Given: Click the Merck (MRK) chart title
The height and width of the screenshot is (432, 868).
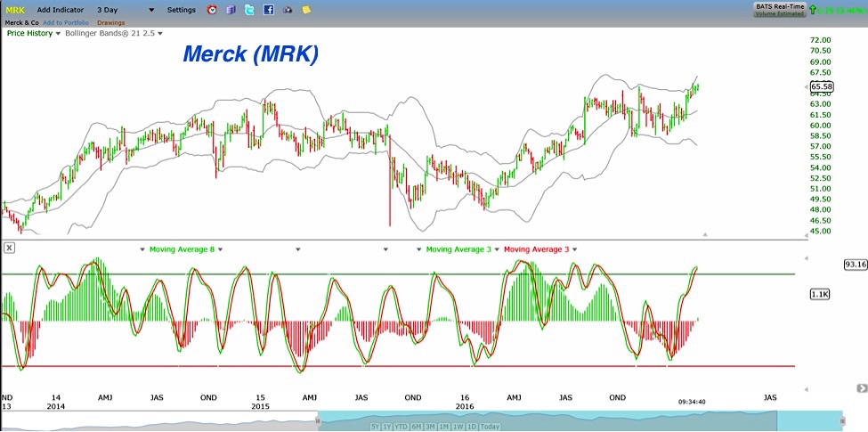Looking at the screenshot, I should [x=250, y=54].
